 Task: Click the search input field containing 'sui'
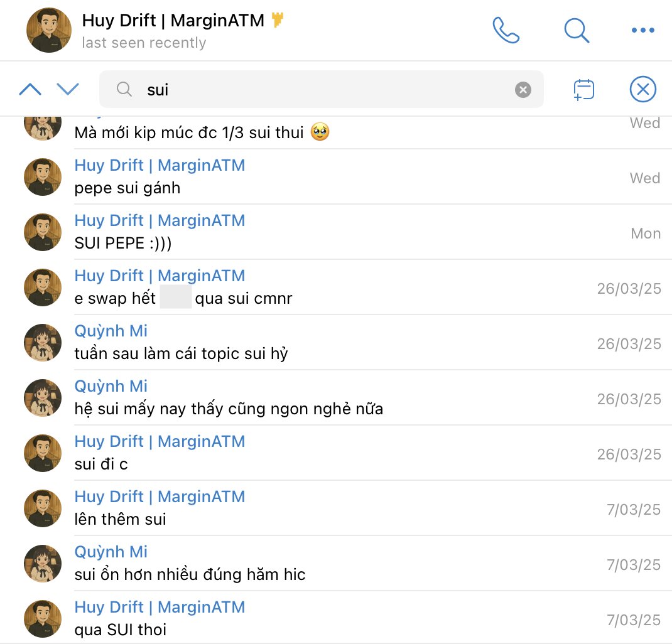pyautogui.click(x=314, y=89)
